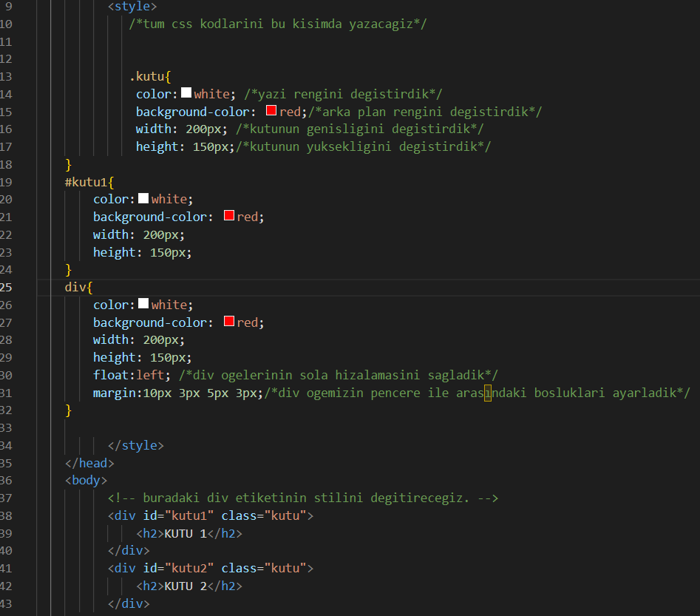700x616 pixels.
Task: Select line number 33 in gutter
Action: point(7,427)
